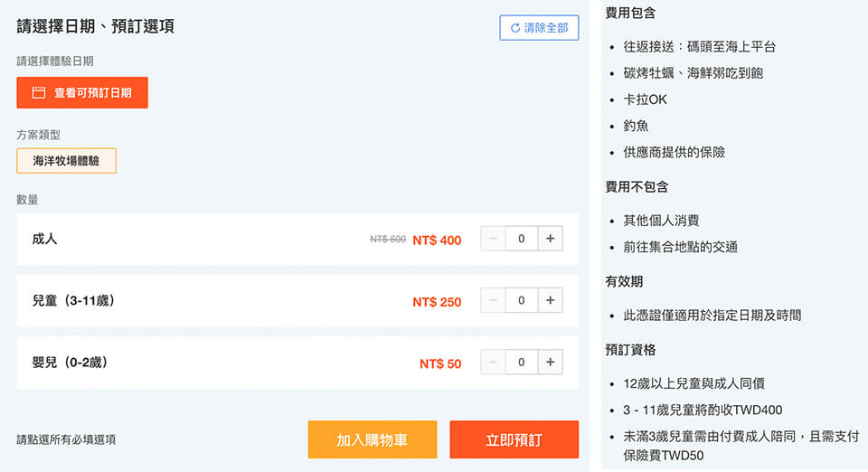
Task: Decrease 兒童（3-11歲）quantity with minus
Action: pos(494,300)
